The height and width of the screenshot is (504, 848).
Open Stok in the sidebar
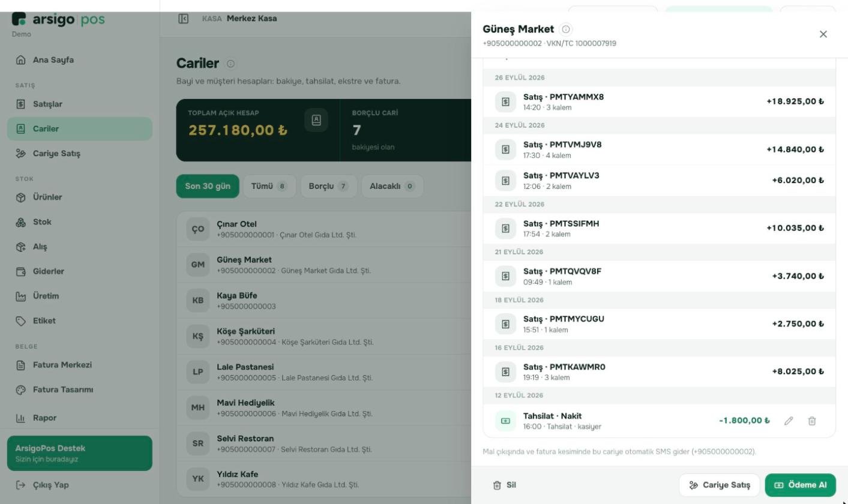coord(80,222)
